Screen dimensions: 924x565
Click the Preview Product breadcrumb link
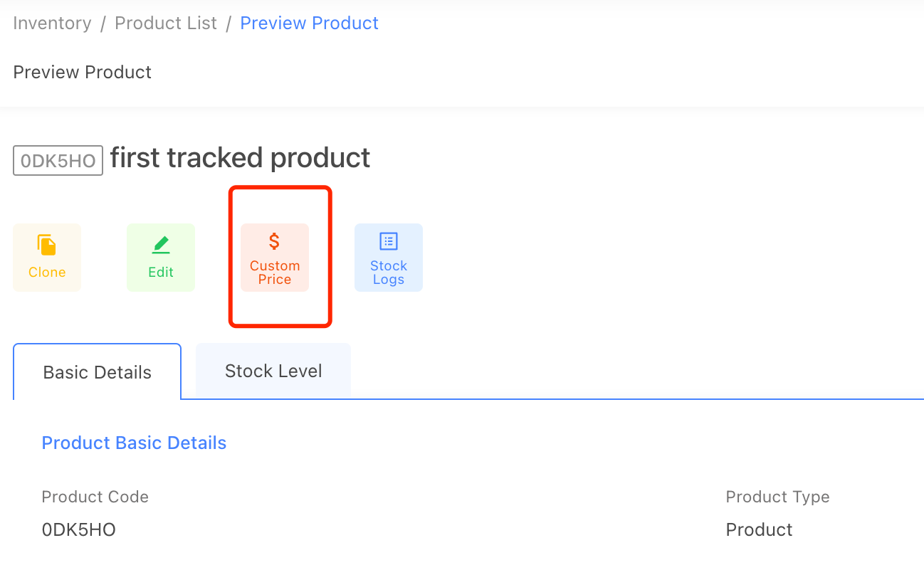click(x=309, y=23)
